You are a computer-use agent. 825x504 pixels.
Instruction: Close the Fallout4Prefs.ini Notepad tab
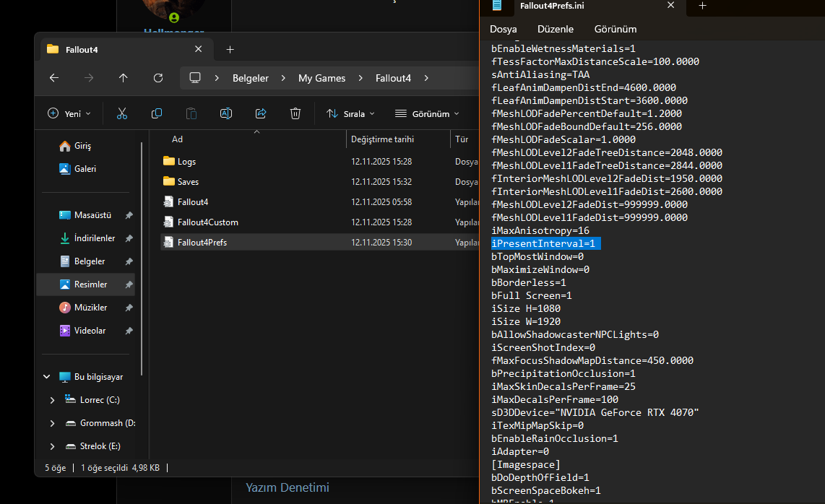[671, 5]
